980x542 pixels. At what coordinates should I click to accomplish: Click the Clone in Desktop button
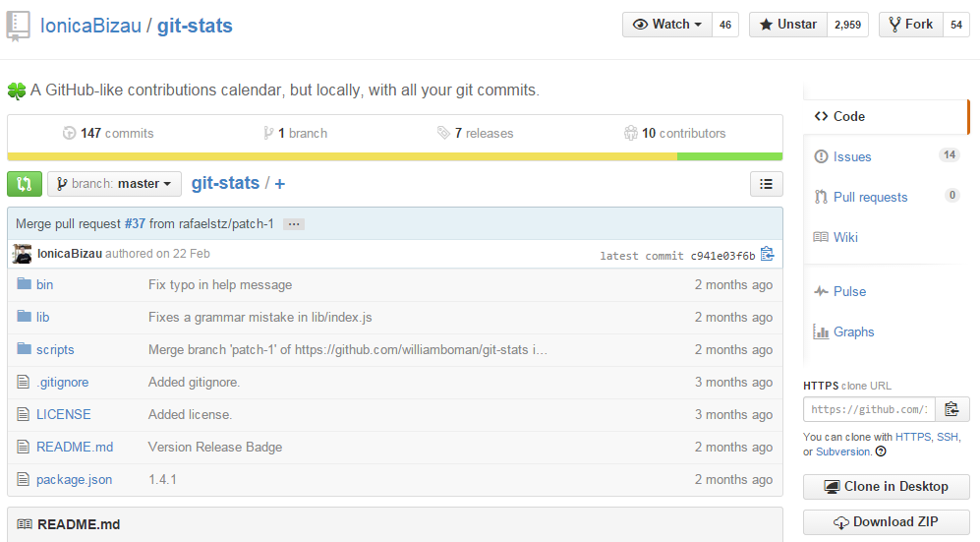pyautogui.click(x=887, y=486)
